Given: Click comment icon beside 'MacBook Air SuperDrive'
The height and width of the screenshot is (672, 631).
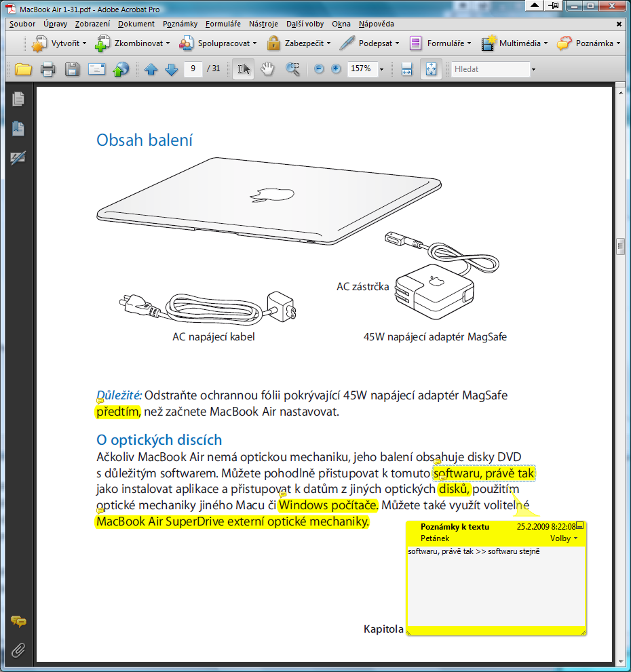Looking at the screenshot, I should tap(100, 511).
